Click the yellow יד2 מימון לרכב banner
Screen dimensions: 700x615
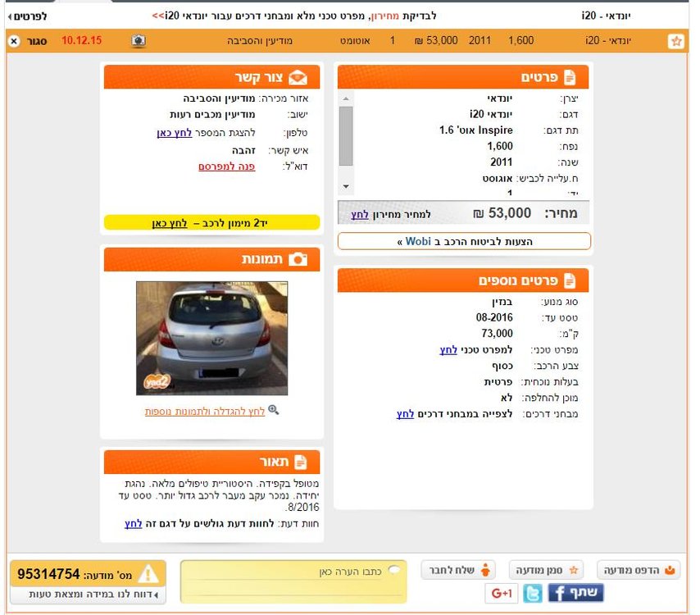(x=212, y=222)
